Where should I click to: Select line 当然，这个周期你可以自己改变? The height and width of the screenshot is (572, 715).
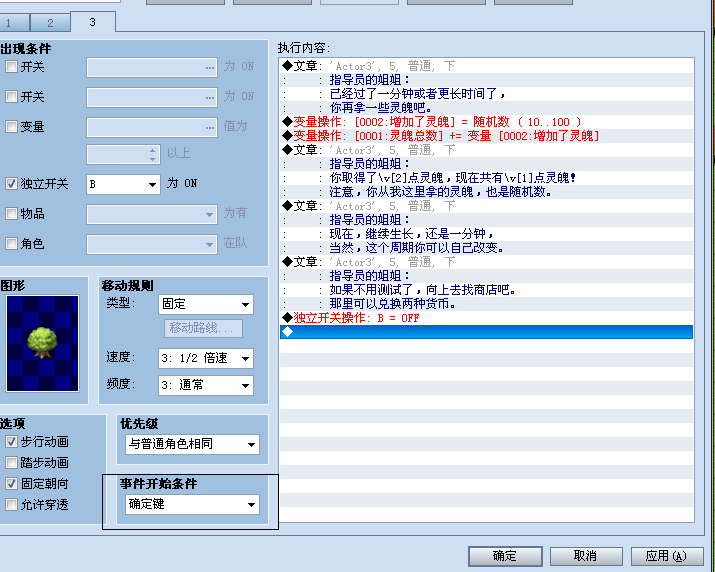pos(487,248)
